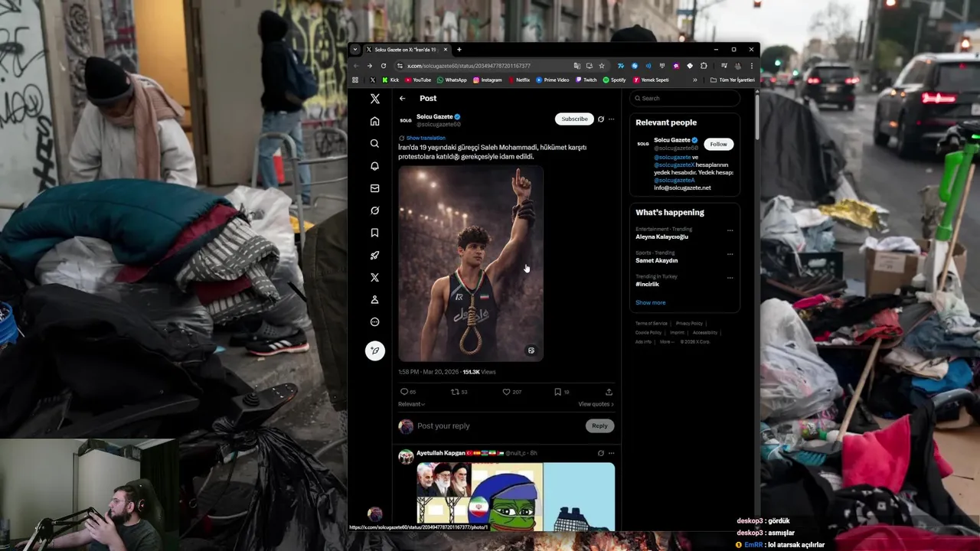
Task: Reload the page with refresh icon
Action: 384,66
